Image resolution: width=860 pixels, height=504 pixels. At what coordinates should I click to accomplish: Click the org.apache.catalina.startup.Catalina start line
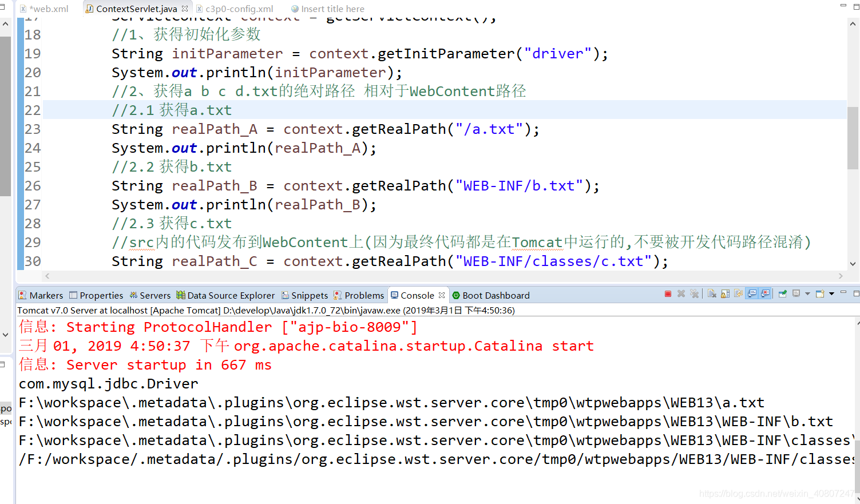click(x=306, y=346)
